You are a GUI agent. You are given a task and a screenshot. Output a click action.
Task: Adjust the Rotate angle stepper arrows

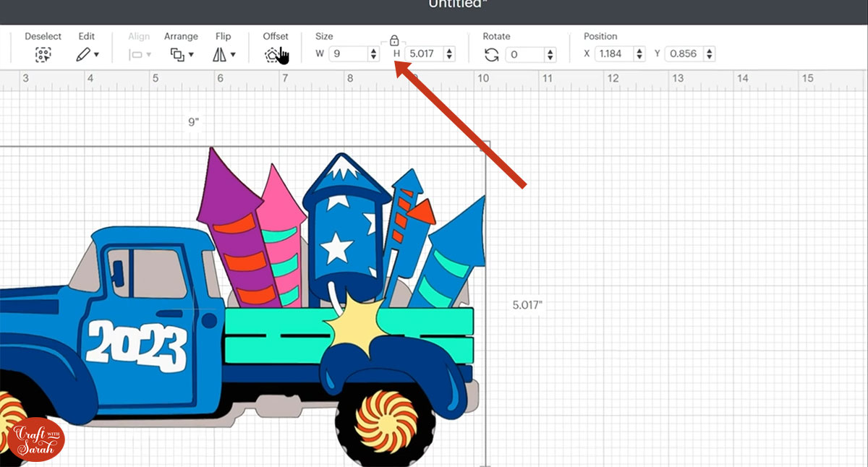551,54
